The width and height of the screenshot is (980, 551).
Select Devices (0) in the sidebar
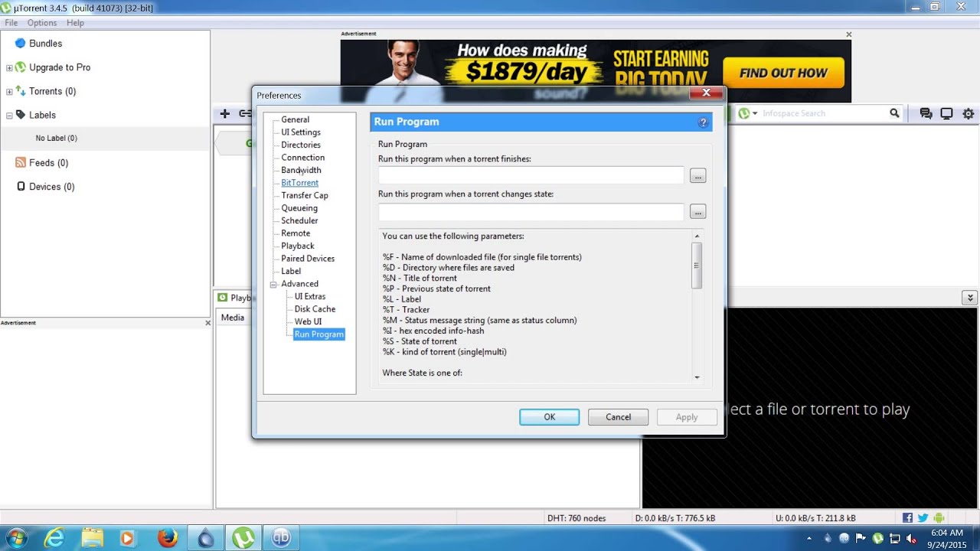coord(51,187)
